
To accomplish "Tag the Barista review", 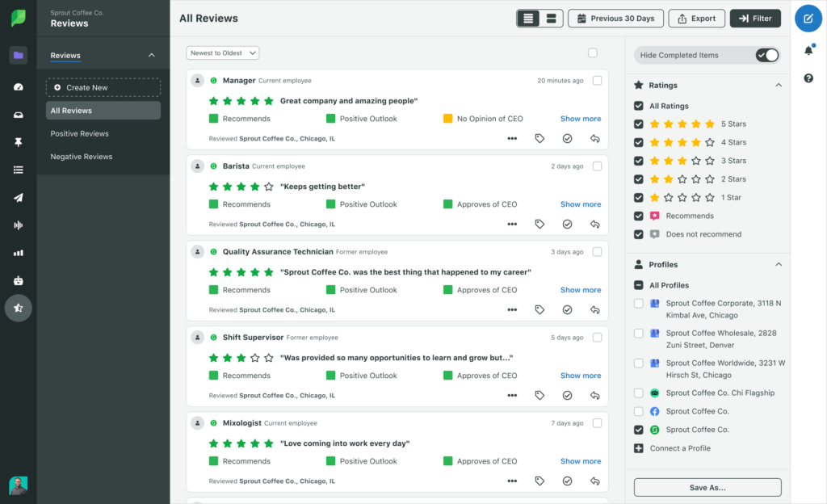I will click(x=539, y=224).
